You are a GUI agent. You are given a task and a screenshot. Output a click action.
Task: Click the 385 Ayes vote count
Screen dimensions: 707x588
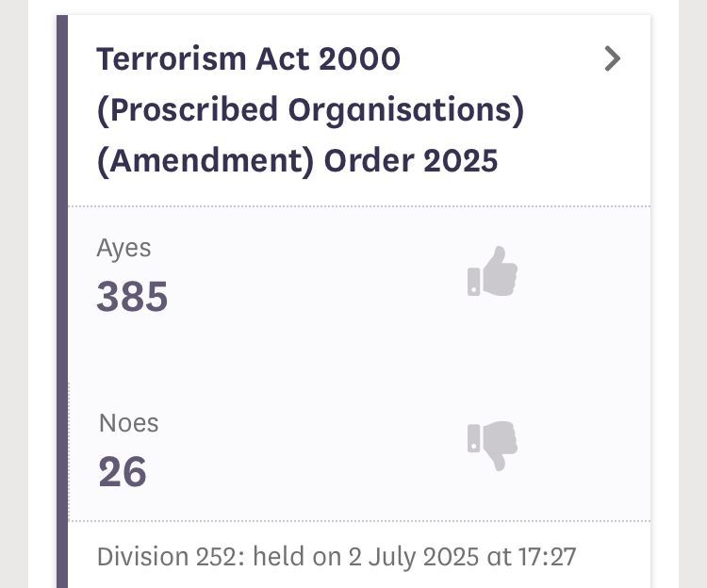click(x=132, y=298)
